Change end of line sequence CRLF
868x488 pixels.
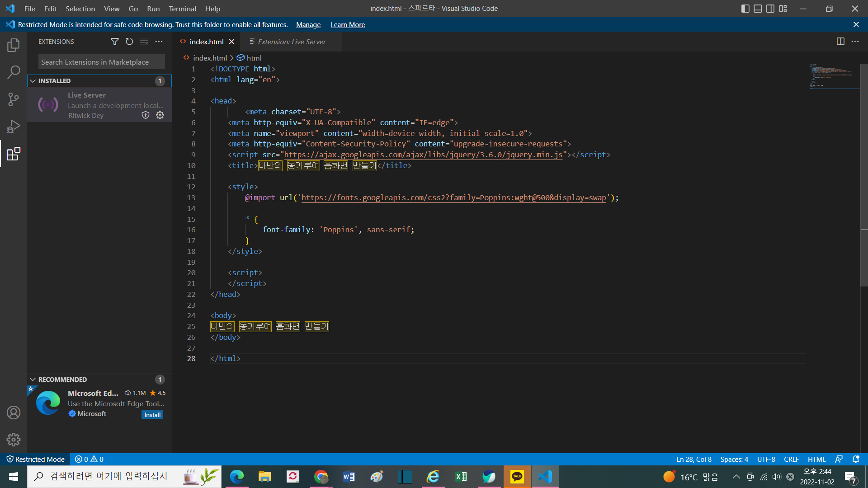coord(791,459)
